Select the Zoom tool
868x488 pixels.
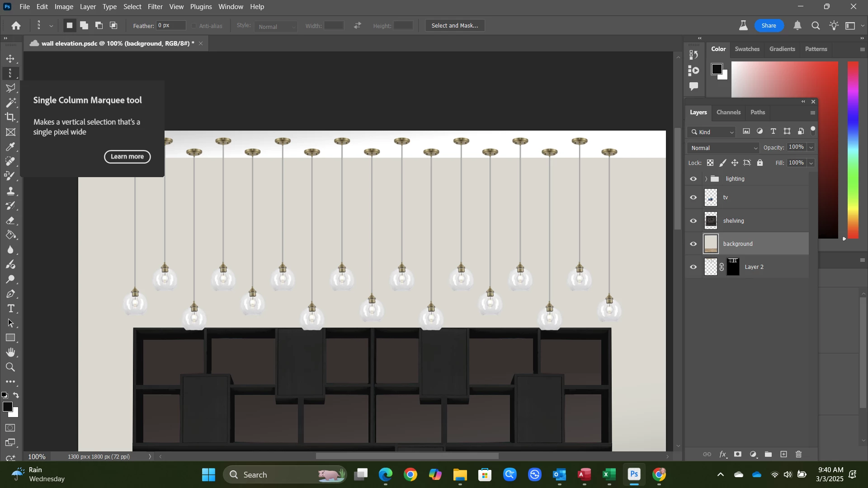[10, 367]
